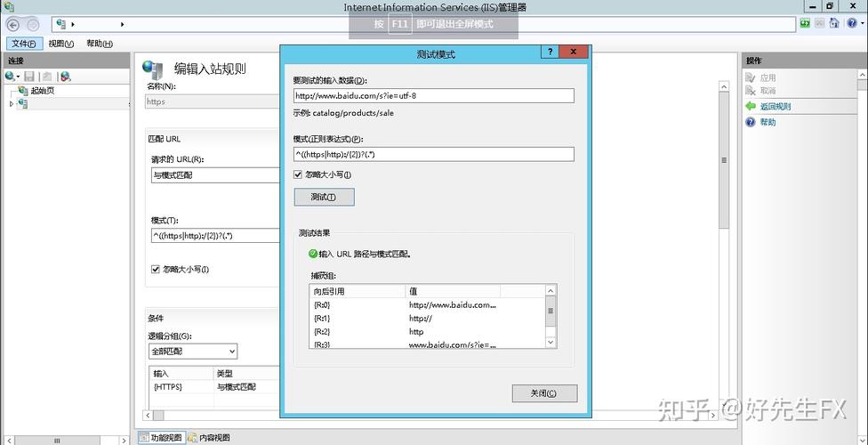Image resolution: width=868 pixels, height=445 pixels.
Task: Switch to 内容视图 tab
Action: point(209,438)
